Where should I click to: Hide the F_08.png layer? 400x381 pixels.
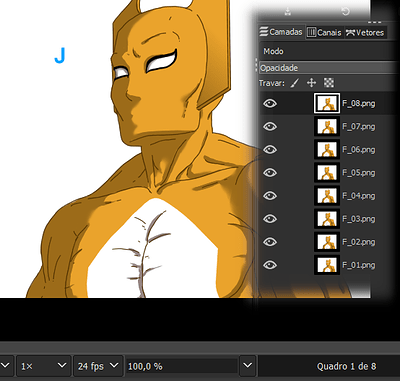pos(270,103)
